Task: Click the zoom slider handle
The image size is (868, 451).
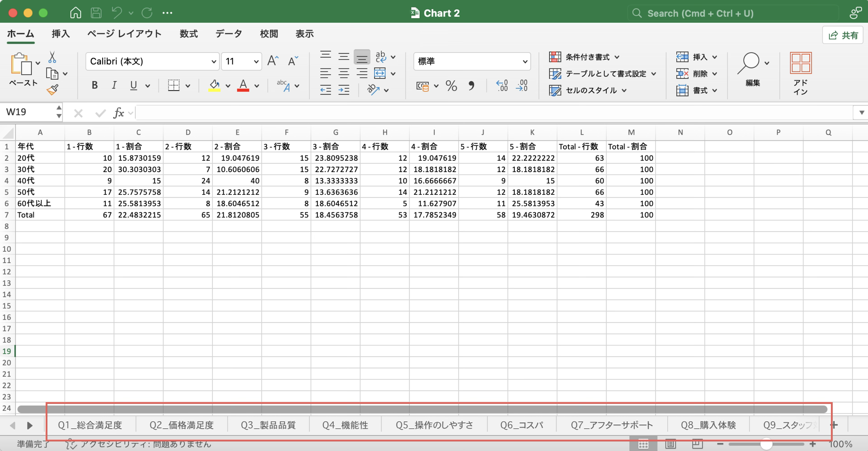Action: [766, 444]
